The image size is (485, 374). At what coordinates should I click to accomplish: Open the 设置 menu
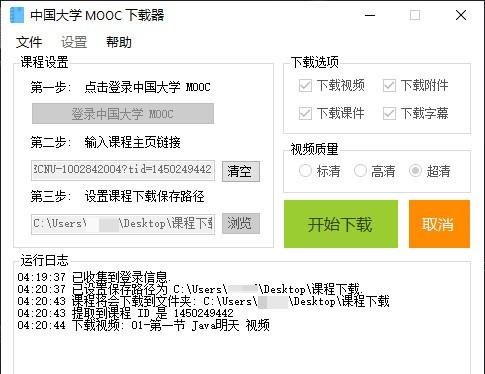(74, 42)
